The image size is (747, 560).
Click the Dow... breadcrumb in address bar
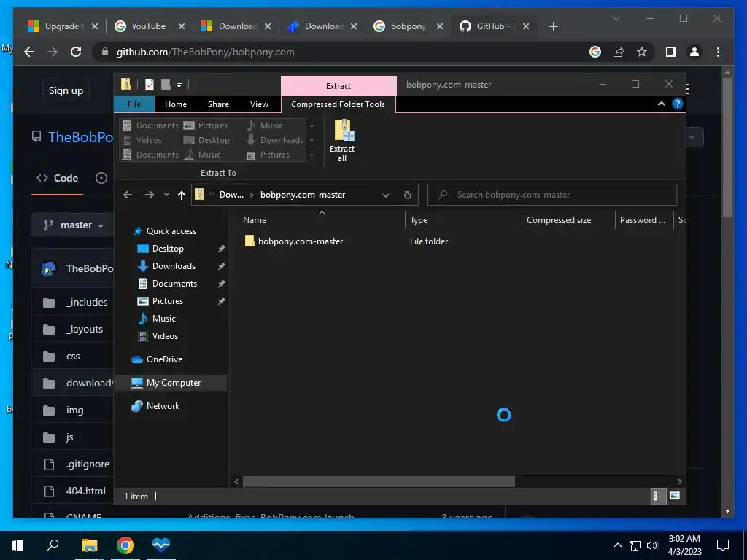click(231, 195)
